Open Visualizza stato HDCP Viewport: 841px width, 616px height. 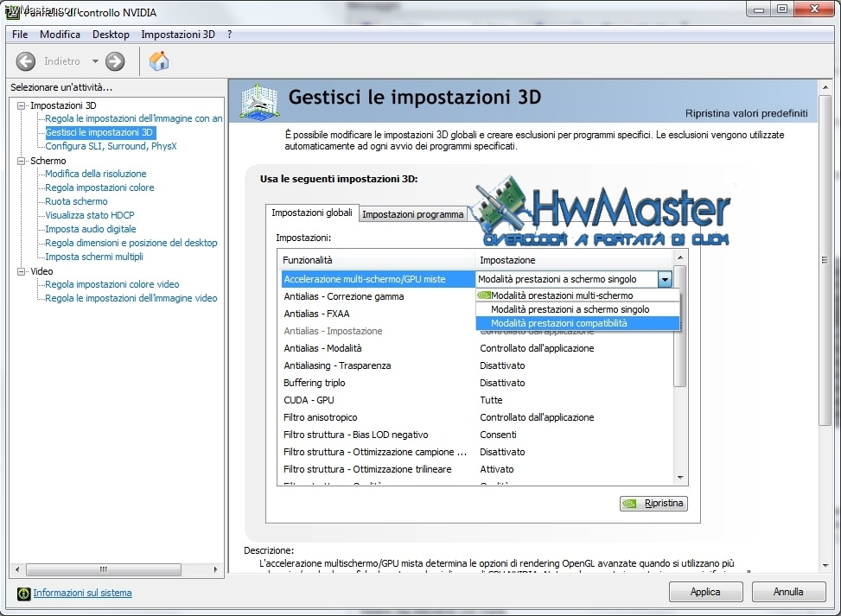pyautogui.click(x=90, y=215)
